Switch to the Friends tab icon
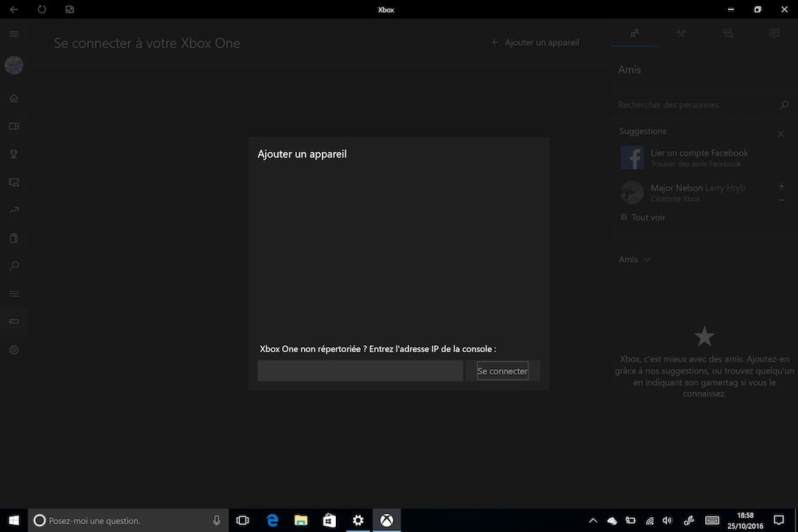 (x=634, y=33)
